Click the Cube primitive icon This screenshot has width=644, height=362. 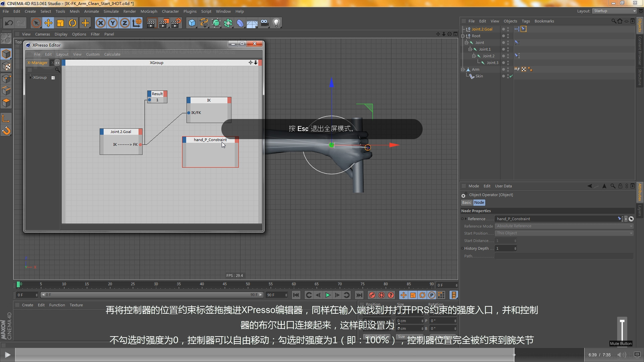(x=192, y=23)
